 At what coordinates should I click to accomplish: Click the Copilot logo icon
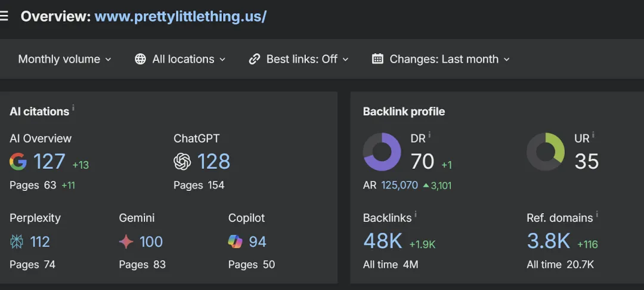[236, 242]
